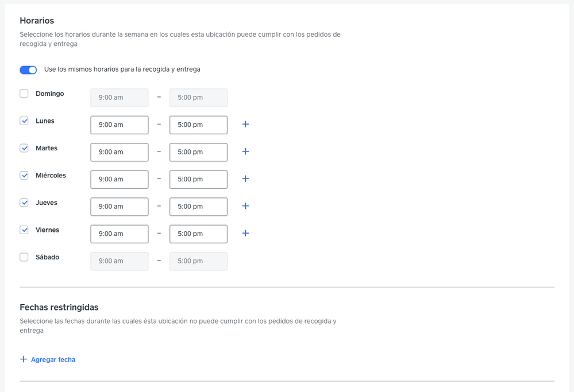Viewport: 574px width, 392px height.
Task: Click Agregar fecha link
Action: point(48,360)
